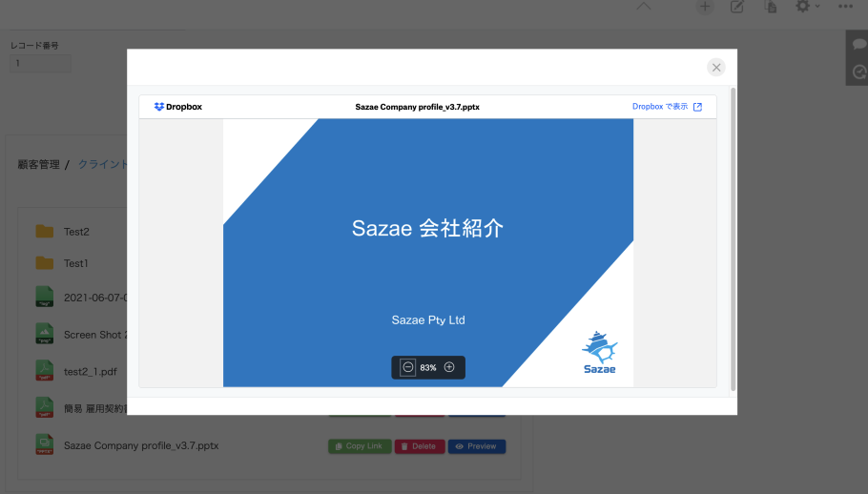Select the 簡易 雇用契約 pdf file
The height and width of the screenshot is (494, 868).
tap(95, 409)
